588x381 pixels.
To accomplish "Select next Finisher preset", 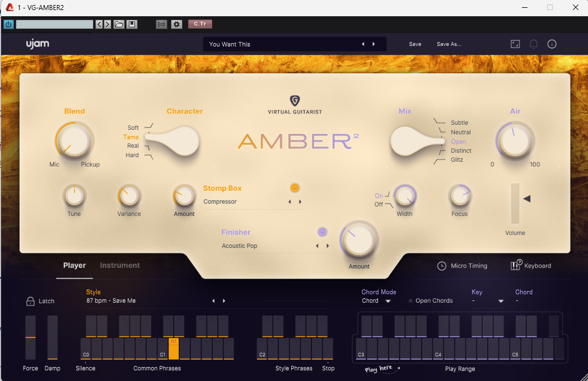I will point(328,246).
